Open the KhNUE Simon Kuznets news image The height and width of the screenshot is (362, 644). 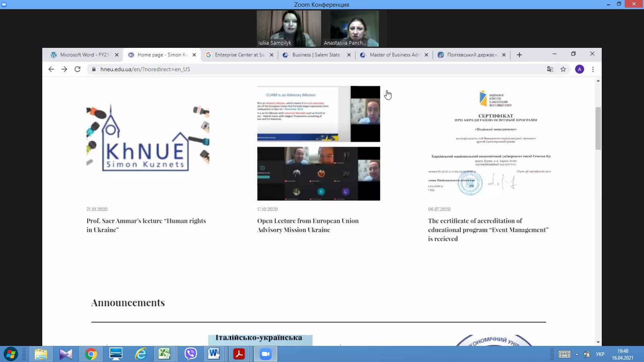click(148, 138)
